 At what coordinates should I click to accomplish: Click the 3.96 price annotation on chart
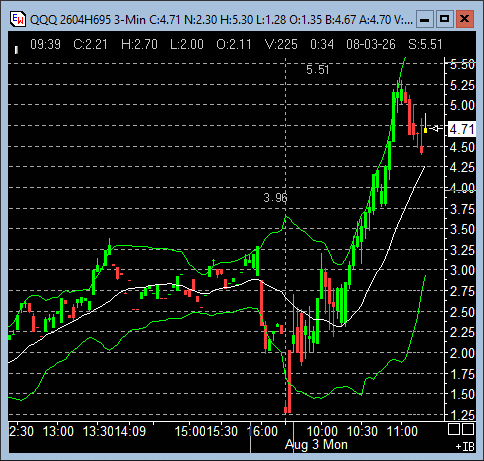pos(275,198)
